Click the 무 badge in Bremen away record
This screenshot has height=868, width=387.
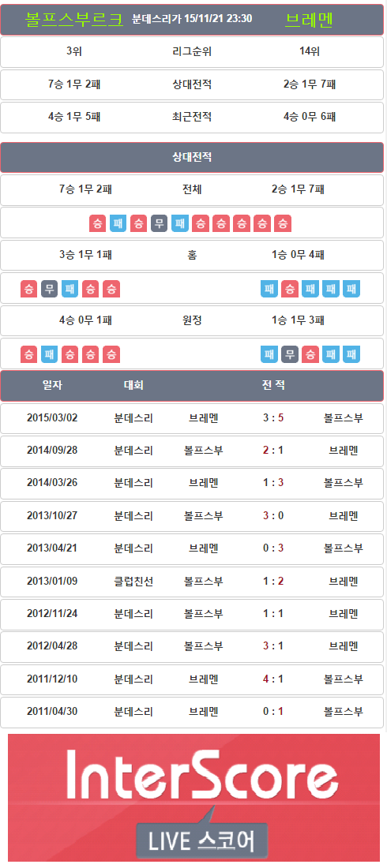(290, 354)
